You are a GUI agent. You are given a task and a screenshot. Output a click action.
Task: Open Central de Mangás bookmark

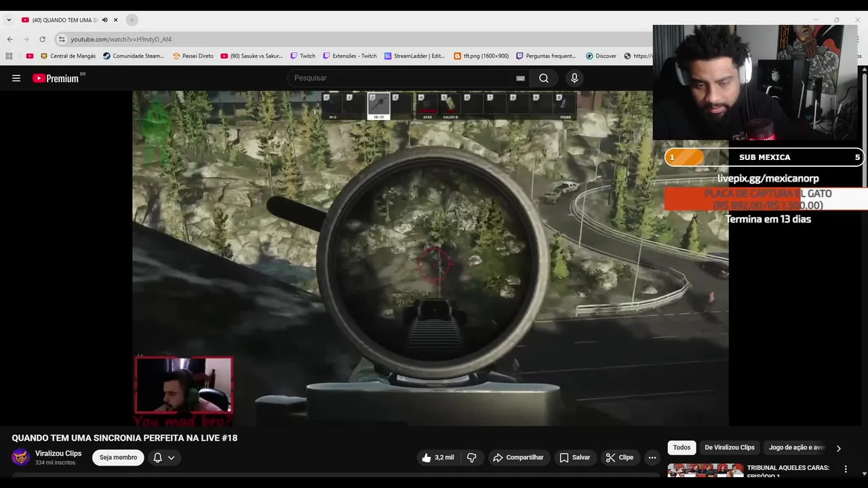coord(68,56)
